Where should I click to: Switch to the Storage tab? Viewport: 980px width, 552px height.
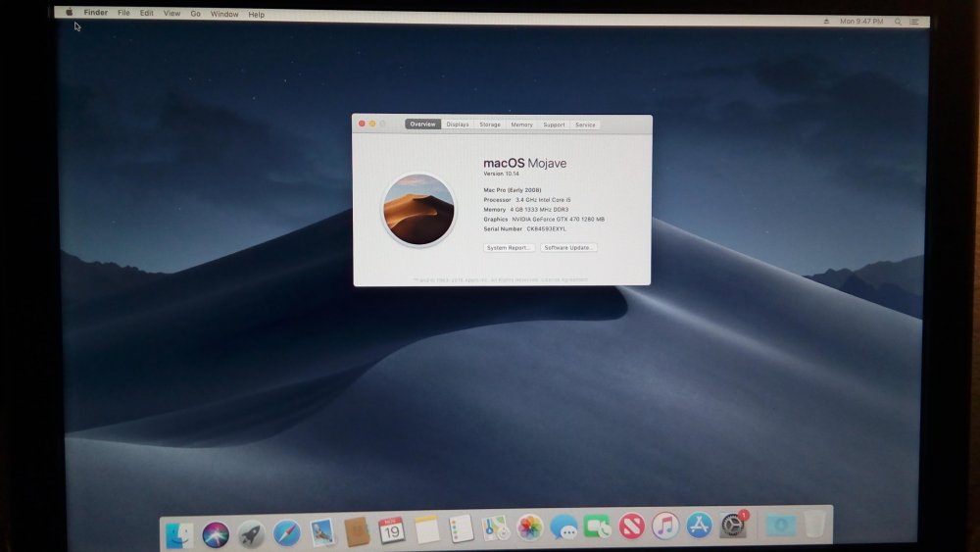tap(490, 125)
